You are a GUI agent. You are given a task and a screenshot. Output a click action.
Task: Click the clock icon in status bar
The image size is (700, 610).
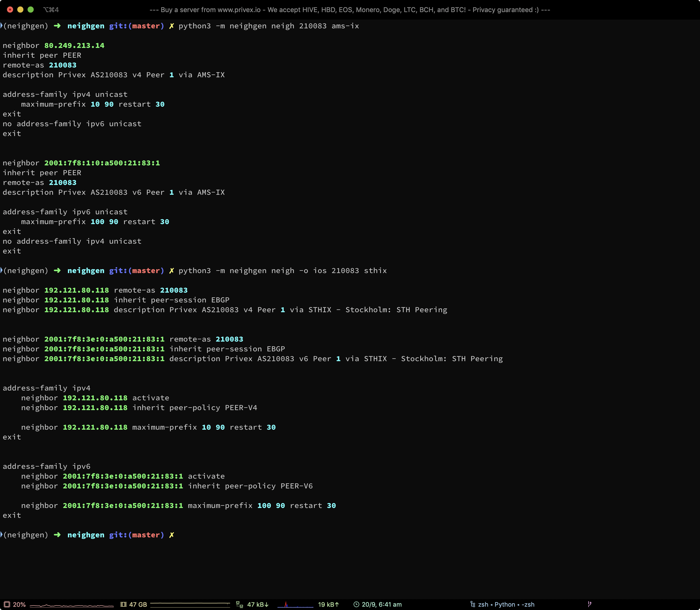(x=356, y=604)
